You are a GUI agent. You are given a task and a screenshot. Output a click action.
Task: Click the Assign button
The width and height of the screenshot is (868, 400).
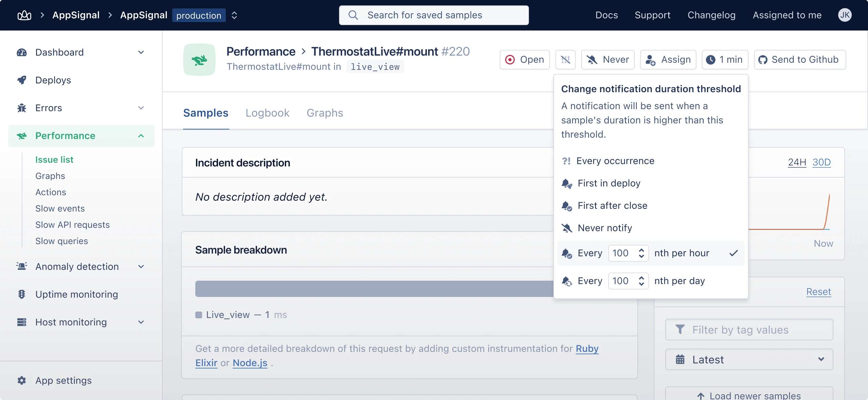[668, 60]
